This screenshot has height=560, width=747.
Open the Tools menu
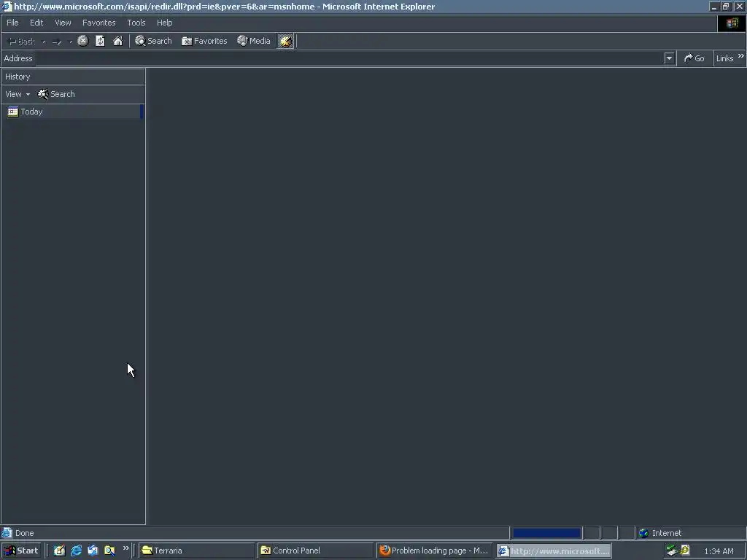136,23
